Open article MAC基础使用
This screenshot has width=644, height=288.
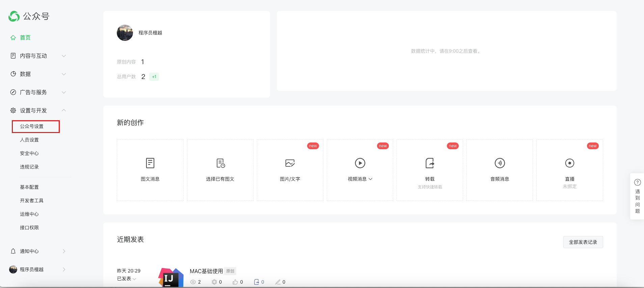(x=206, y=271)
